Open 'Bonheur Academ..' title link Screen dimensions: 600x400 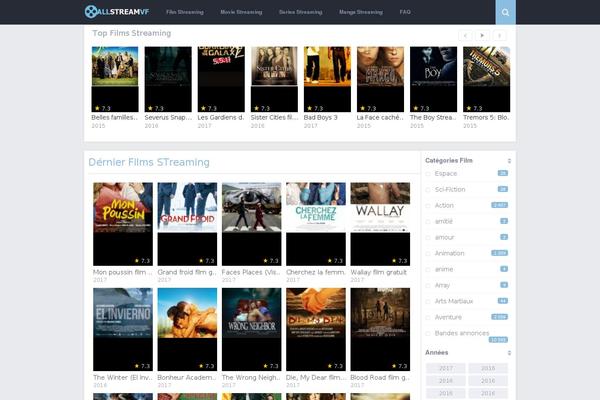point(187,377)
